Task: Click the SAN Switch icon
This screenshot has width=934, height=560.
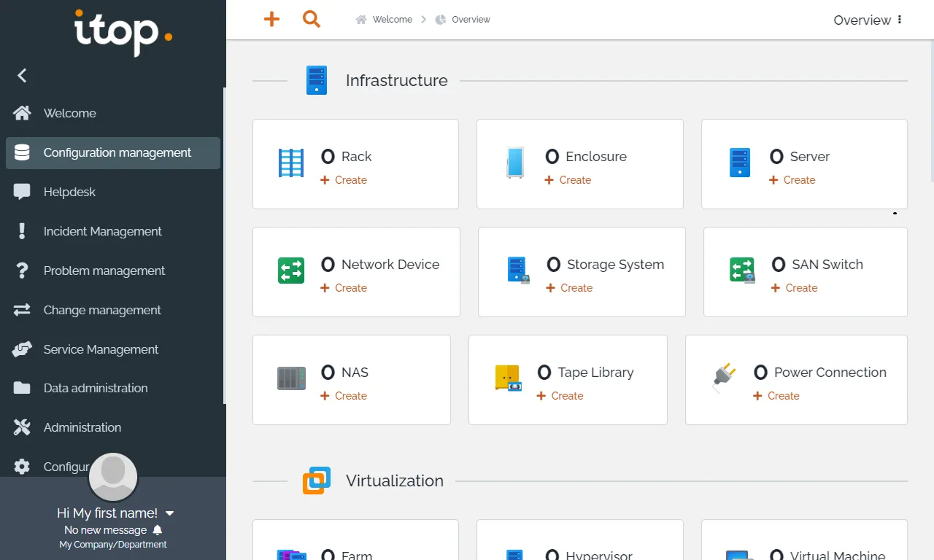Action: click(742, 270)
